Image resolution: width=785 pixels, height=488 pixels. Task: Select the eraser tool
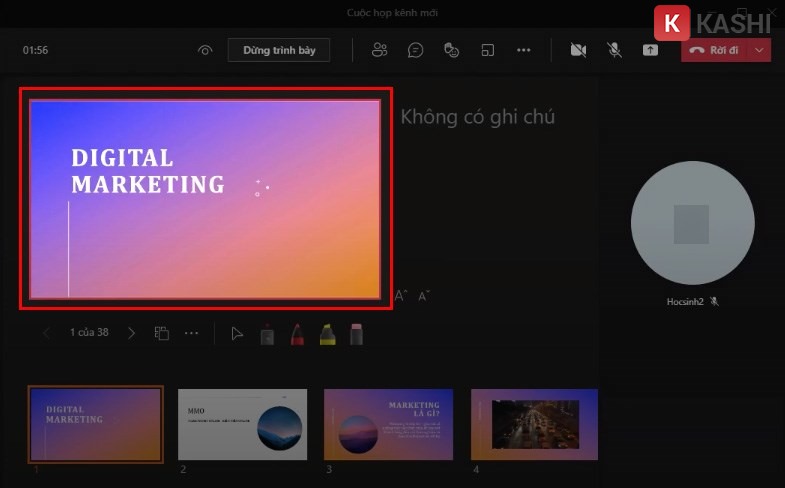(356, 335)
